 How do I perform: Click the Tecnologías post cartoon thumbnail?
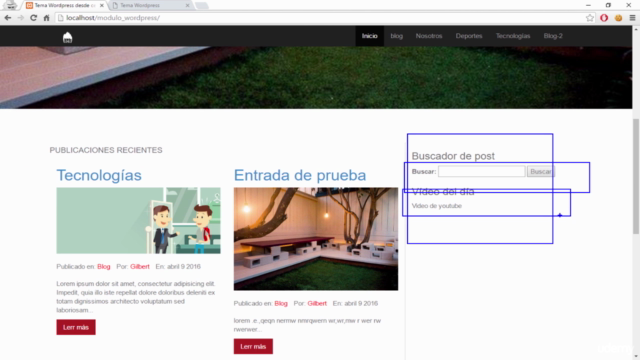click(x=138, y=220)
